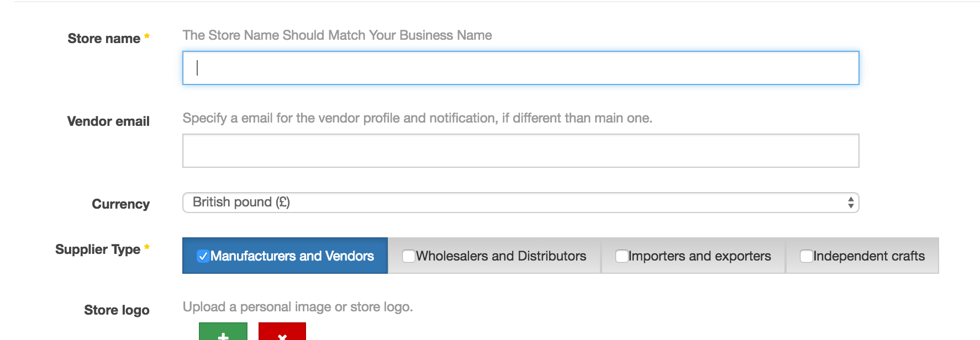Click the Vendor email label
Screen dimensions: 980x340
pyautogui.click(x=108, y=121)
